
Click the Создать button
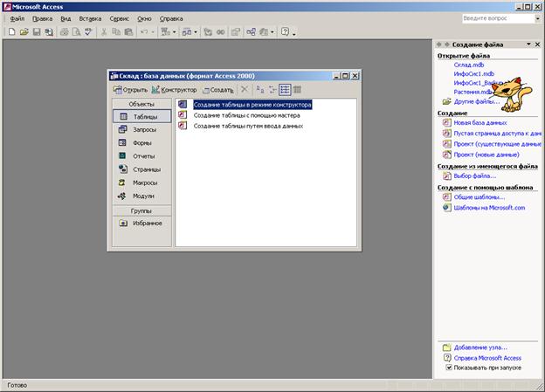(x=218, y=90)
